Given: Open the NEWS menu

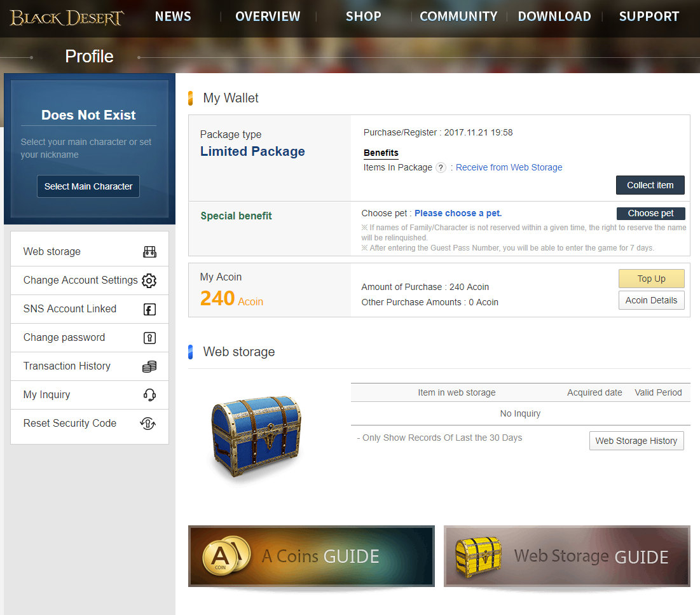Looking at the screenshot, I should tap(173, 17).
